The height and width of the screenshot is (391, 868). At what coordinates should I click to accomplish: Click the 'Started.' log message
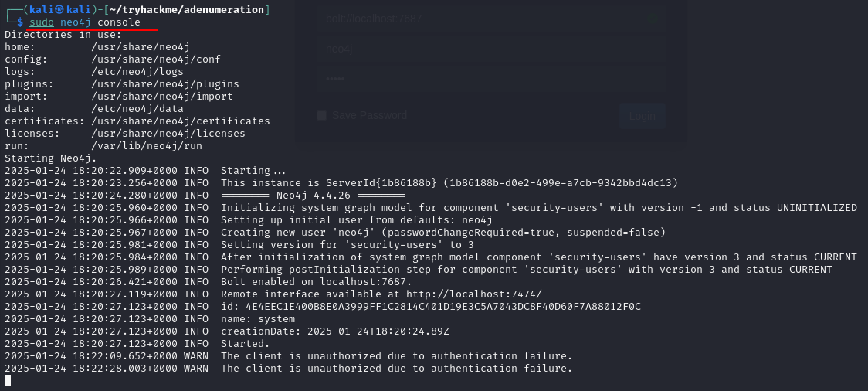(246, 344)
